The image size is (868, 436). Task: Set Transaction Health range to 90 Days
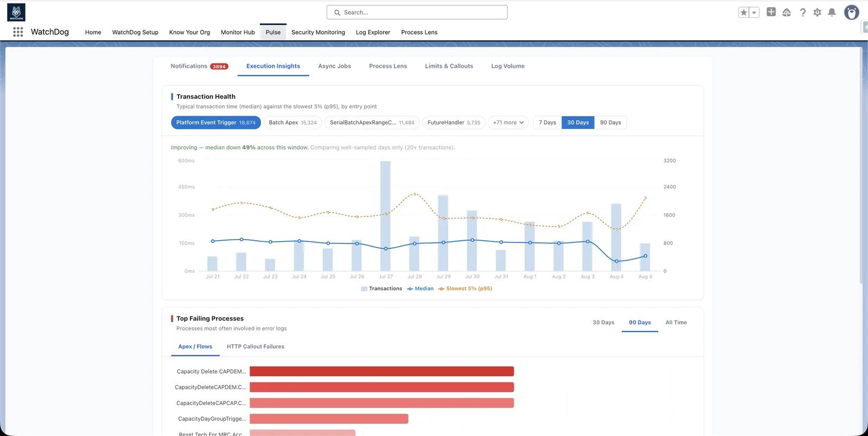pos(610,123)
